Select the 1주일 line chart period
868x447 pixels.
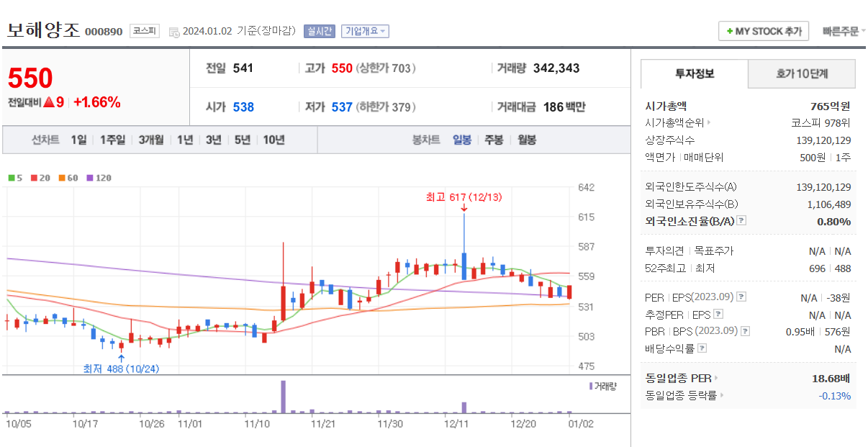click(x=113, y=140)
